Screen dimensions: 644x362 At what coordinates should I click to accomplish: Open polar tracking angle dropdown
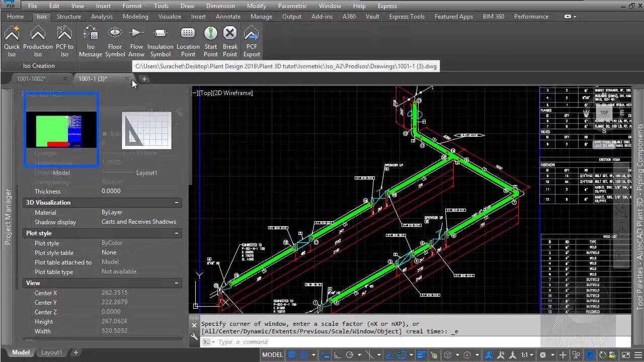pos(359,354)
